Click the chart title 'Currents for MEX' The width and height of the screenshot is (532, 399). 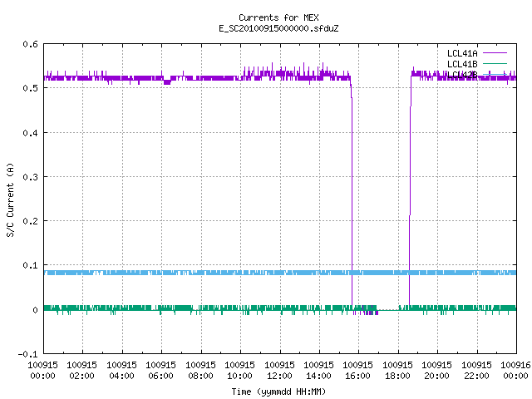tap(278, 17)
